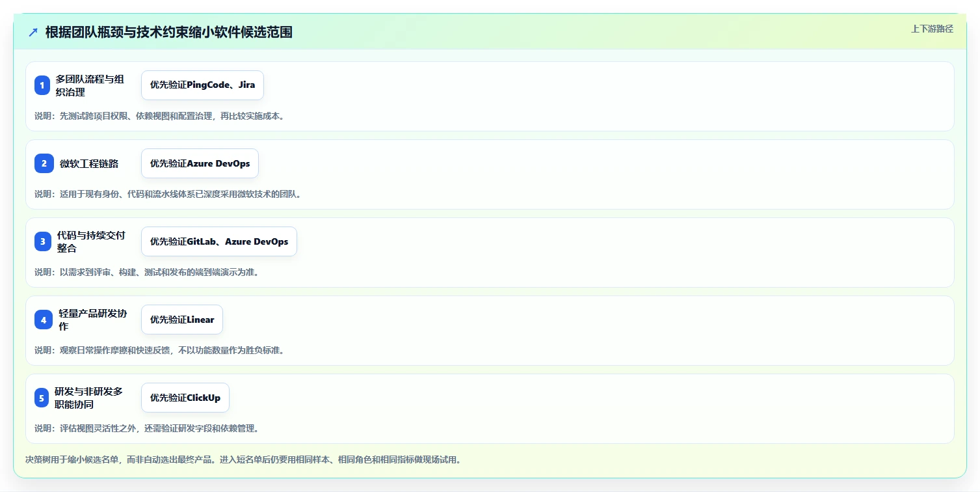Click footer note starting with 决策树用于缩小候选名单
980x492 pixels.
coord(243,459)
